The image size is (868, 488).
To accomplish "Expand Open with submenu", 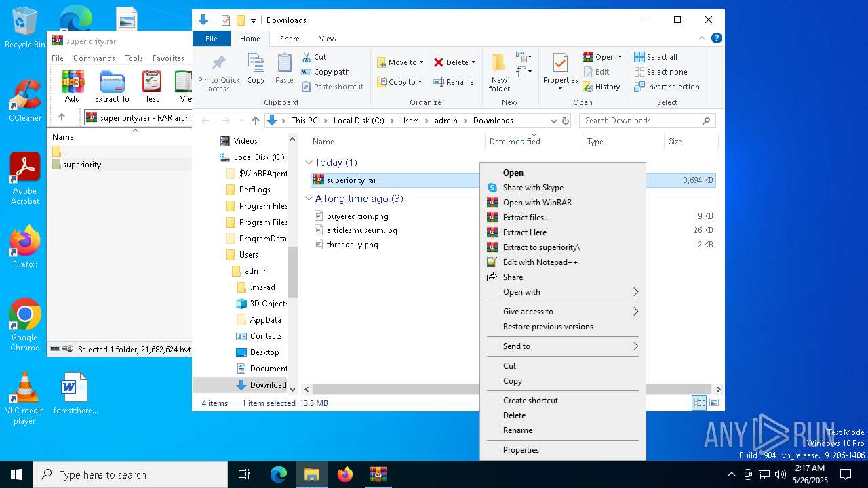I will click(x=563, y=292).
